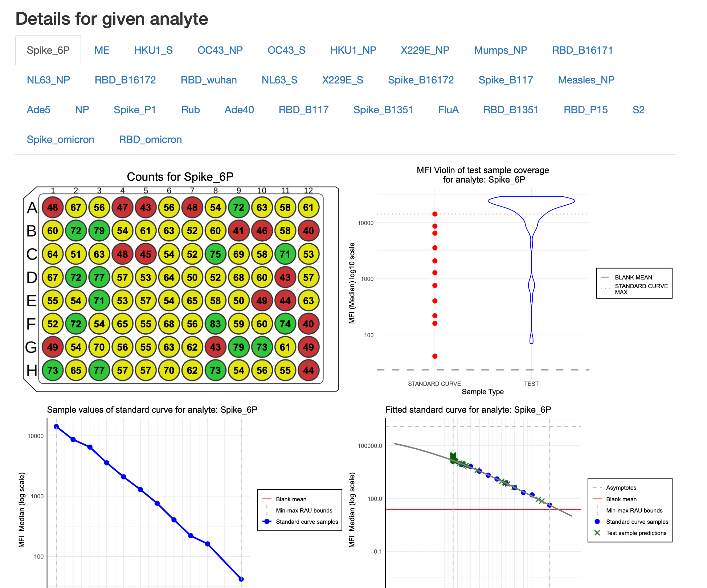Open the S2 analyte tab

point(638,110)
